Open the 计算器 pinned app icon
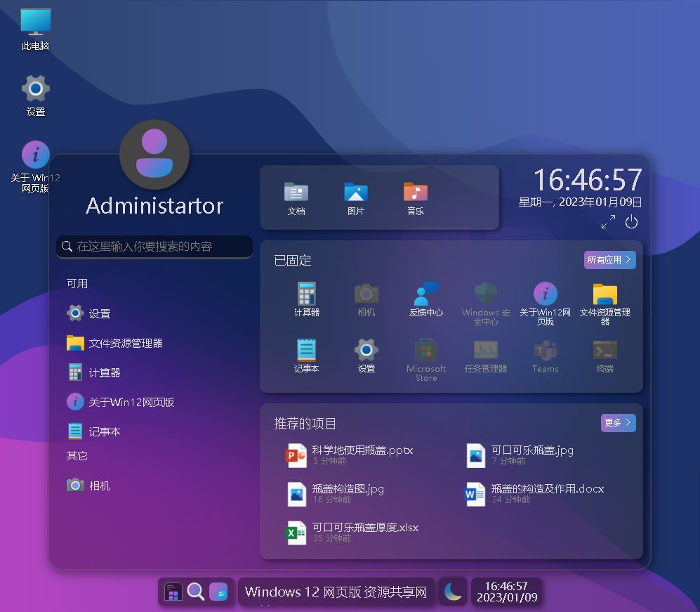Image resolution: width=700 pixels, height=612 pixels. pos(307,299)
